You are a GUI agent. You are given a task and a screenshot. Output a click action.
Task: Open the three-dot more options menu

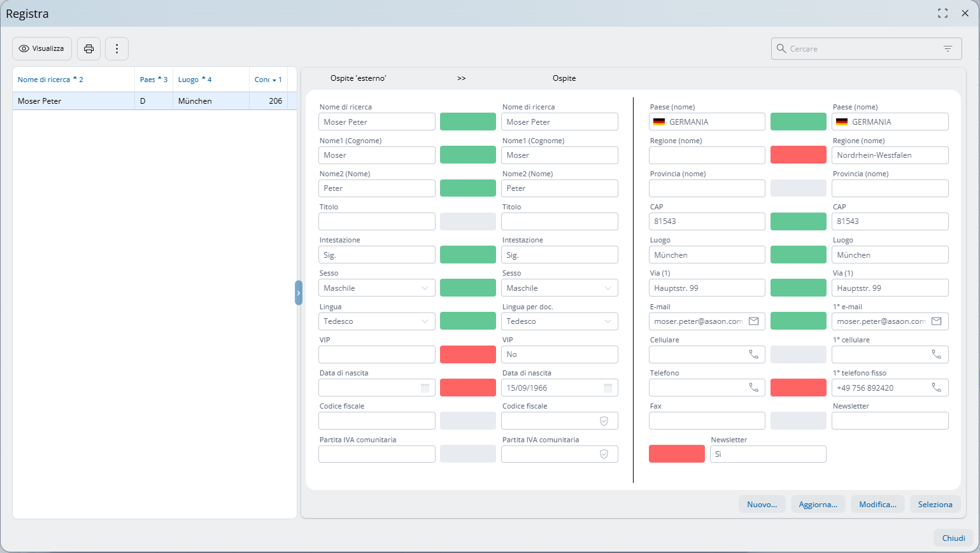(x=117, y=49)
